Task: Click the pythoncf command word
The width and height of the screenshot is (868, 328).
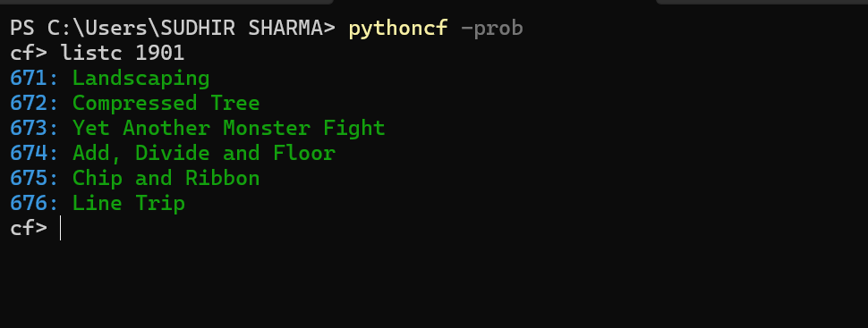Action: click(397, 29)
